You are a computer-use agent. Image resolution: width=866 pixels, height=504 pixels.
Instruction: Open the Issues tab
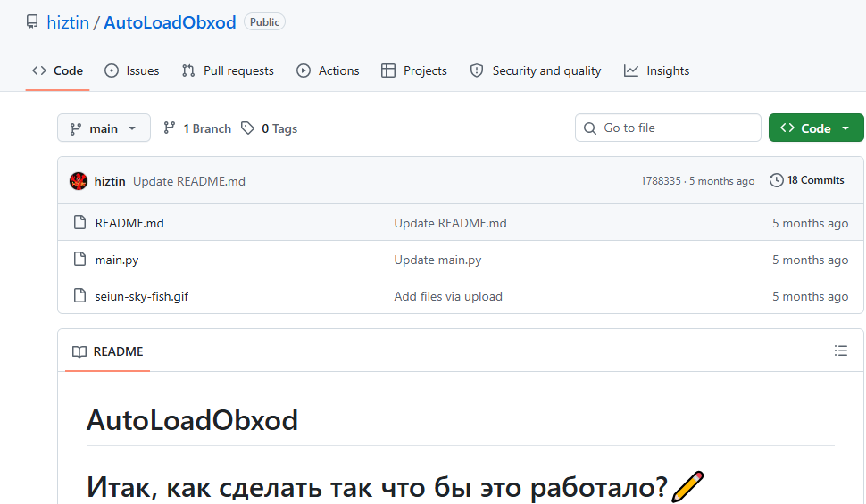pyautogui.click(x=132, y=70)
